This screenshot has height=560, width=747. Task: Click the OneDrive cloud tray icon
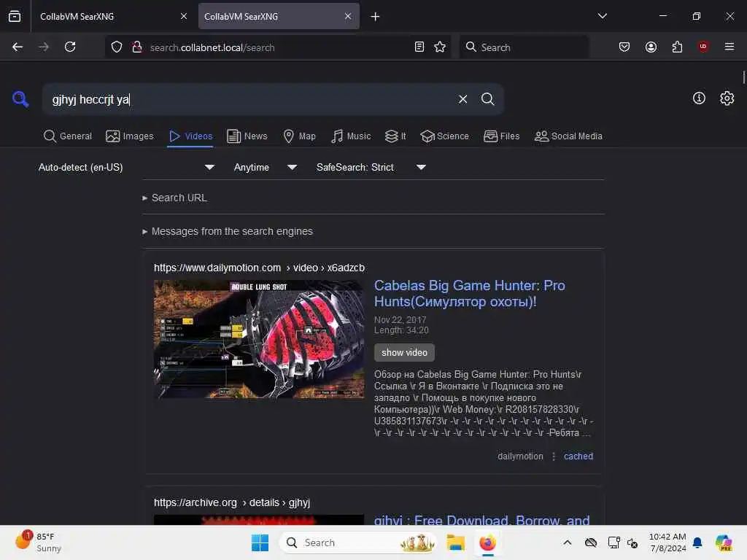(591, 542)
